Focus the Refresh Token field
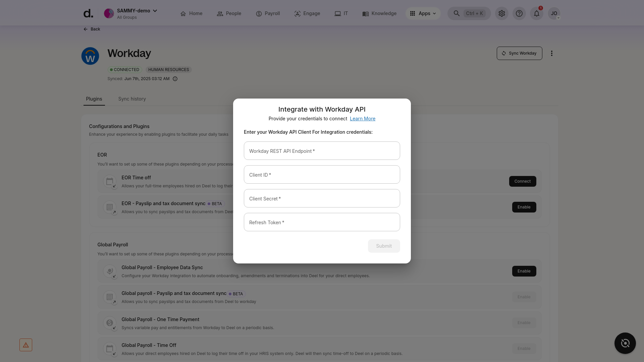Viewport: 644px width, 362px height. (322, 222)
